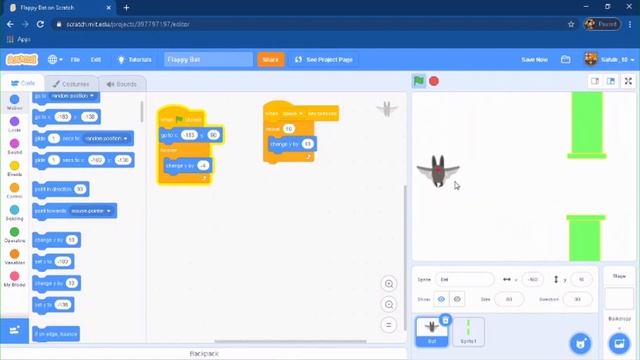This screenshot has height=360, width=640.
Task: Select the My Blocks category
Action: (x=14, y=279)
